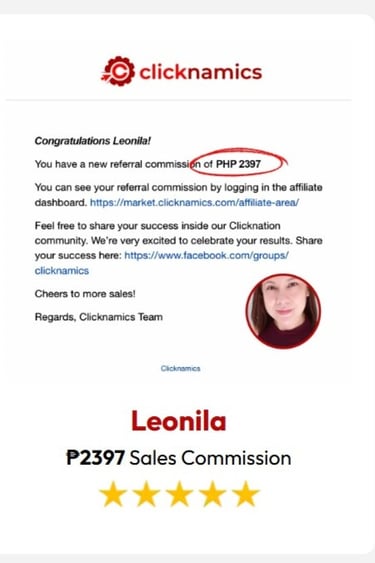Screen dimensions: 375x563
Task: Click the bold ₱2397 amount at bottom
Action: pyautogui.click(x=96, y=458)
